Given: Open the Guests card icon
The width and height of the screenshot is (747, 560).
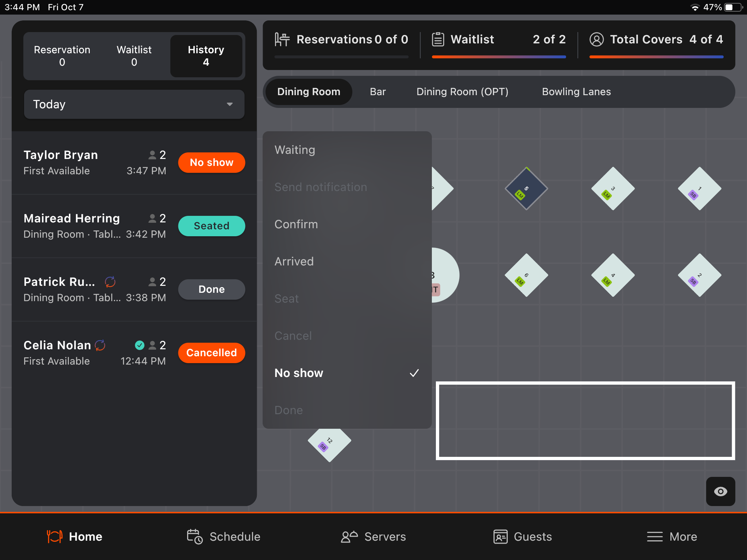Looking at the screenshot, I should click(500, 536).
